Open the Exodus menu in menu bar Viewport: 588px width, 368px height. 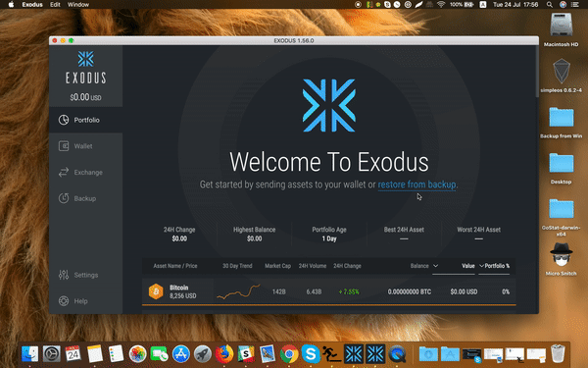click(x=32, y=5)
